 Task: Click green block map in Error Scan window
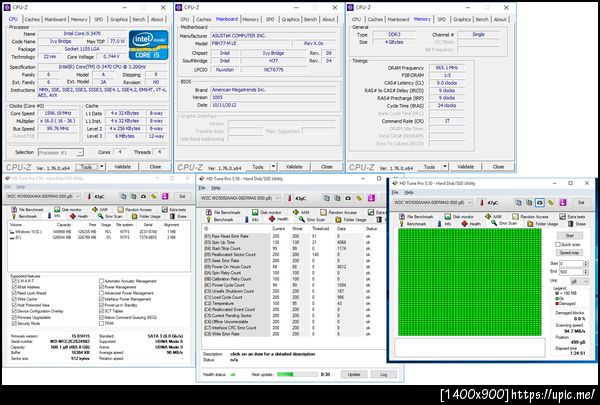point(470,283)
